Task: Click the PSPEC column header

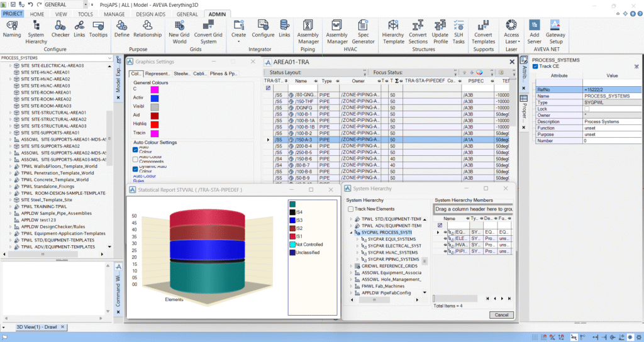Action: (x=475, y=81)
